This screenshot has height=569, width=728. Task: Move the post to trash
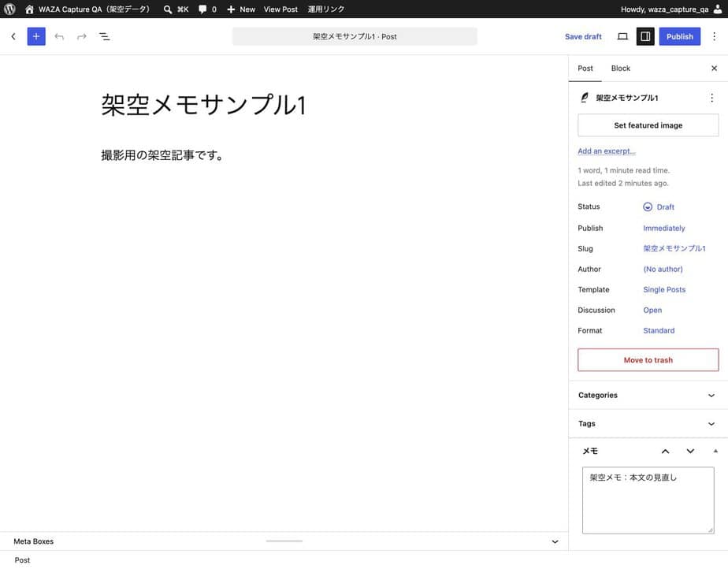tap(648, 360)
